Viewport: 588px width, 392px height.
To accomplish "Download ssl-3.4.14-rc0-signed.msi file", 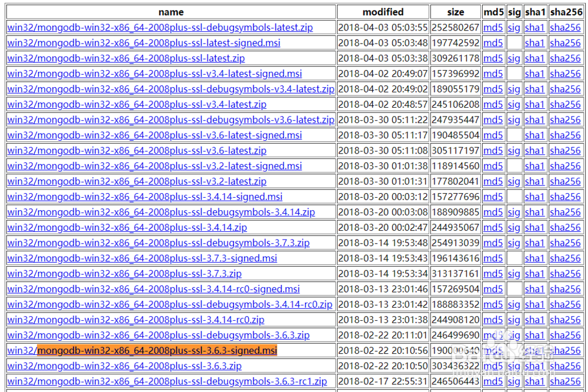I will [153, 289].
